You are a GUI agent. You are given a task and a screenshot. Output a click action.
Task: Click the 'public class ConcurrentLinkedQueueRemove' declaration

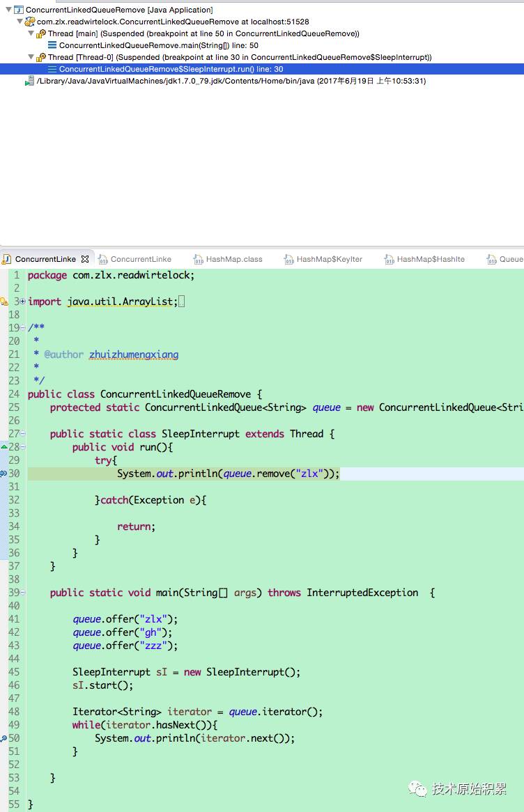(145, 394)
